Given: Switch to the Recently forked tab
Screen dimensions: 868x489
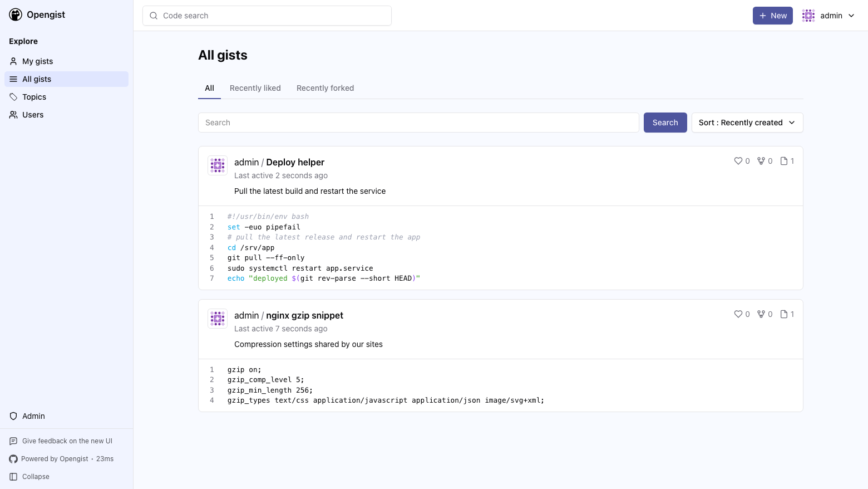Looking at the screenshot, I should 325,88.
